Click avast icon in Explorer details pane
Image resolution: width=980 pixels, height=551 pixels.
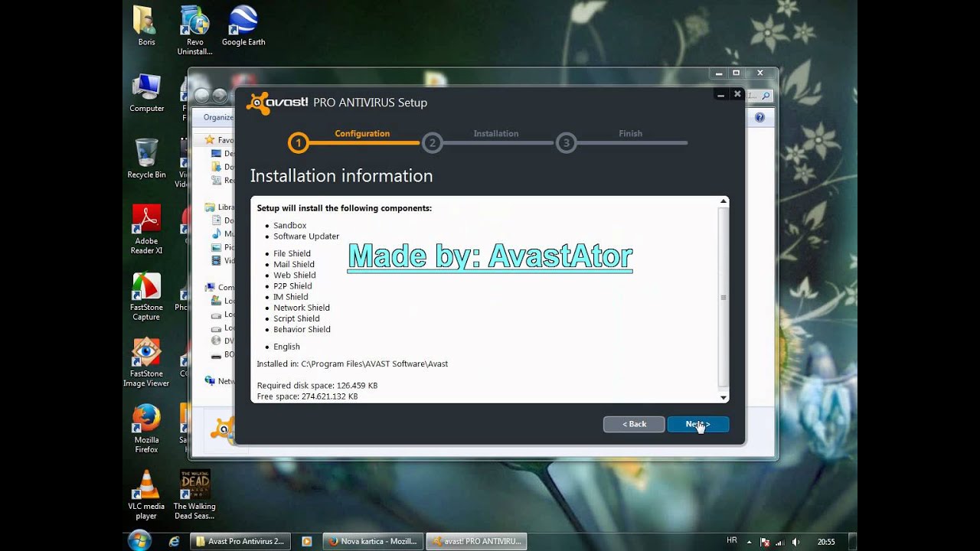click(x=222, y=430)
